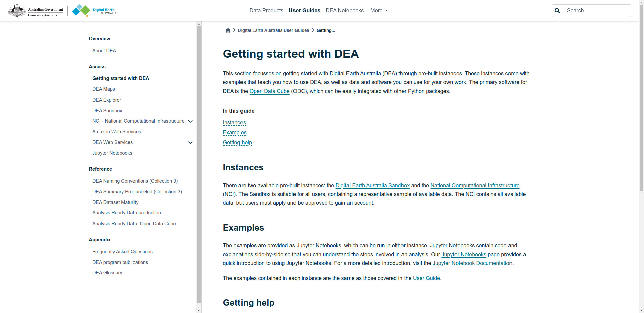Image resolution: width=644 pixels, height=313 pixels.
Task: Open DEA Maps in the sidebar
Action: tap(104, 89)
